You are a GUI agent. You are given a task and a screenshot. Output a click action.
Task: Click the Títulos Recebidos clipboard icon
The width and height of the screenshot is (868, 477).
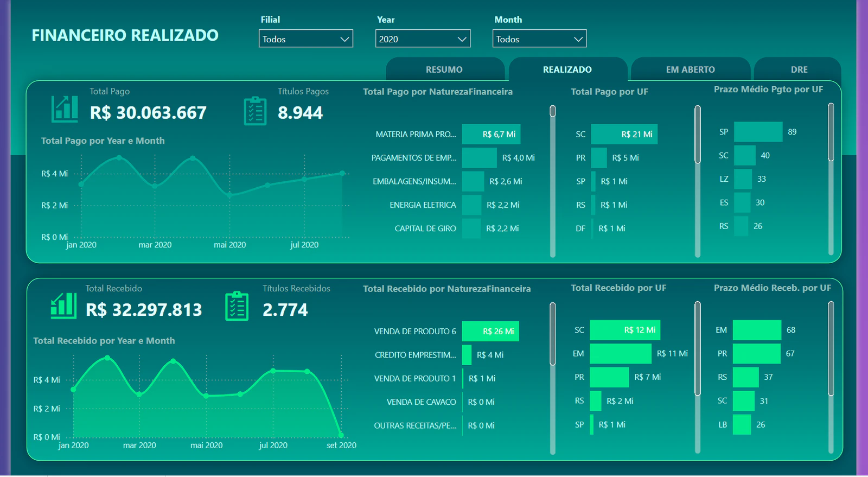[237, 306]
